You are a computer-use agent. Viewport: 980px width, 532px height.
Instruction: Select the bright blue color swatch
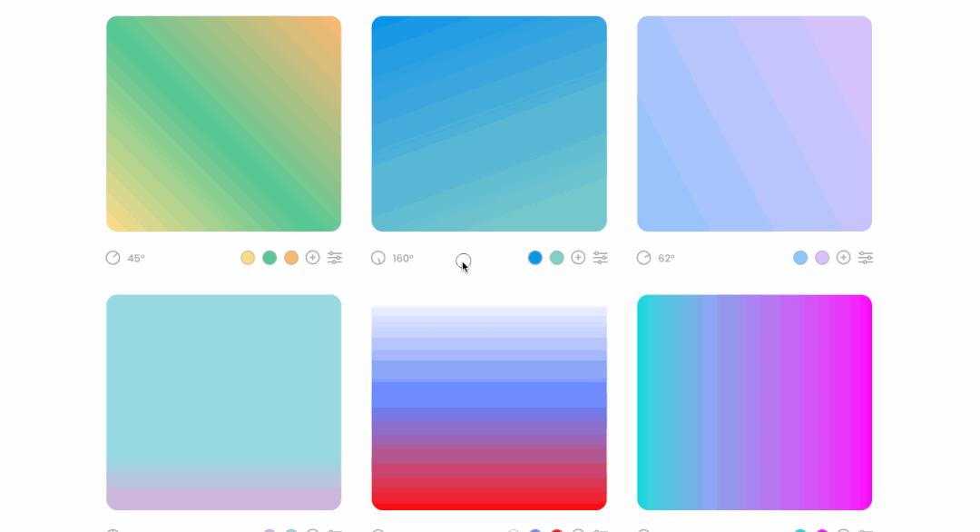tap(535, 258)
